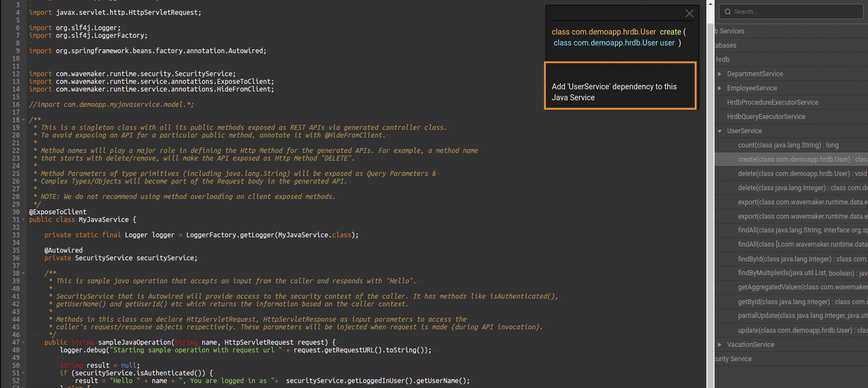The height and width of the screenshot is (388, 868).
Task: Expand the EmployeeService tree node
Action: [719, 88]
